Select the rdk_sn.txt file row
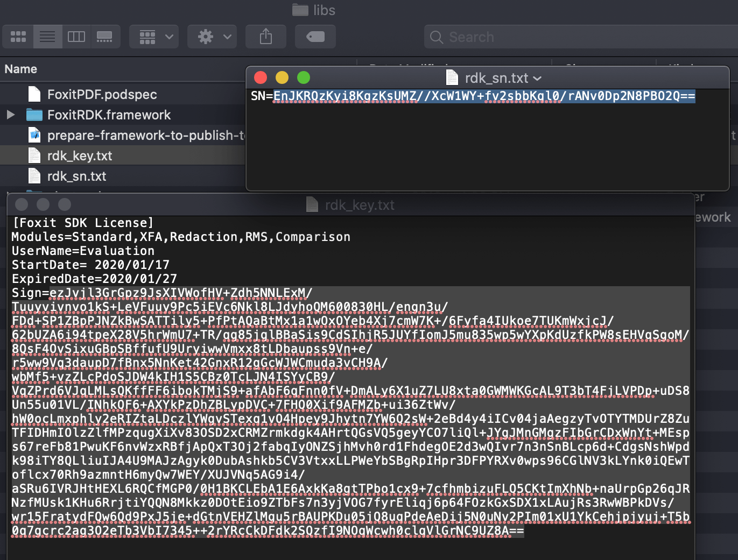The height and width of the screenshot is (560, 738). click(123, 176)
